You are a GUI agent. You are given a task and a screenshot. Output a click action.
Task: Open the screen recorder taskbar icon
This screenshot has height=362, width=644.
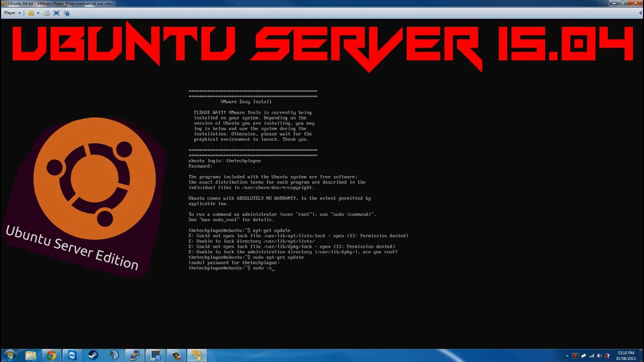[176, 355]
